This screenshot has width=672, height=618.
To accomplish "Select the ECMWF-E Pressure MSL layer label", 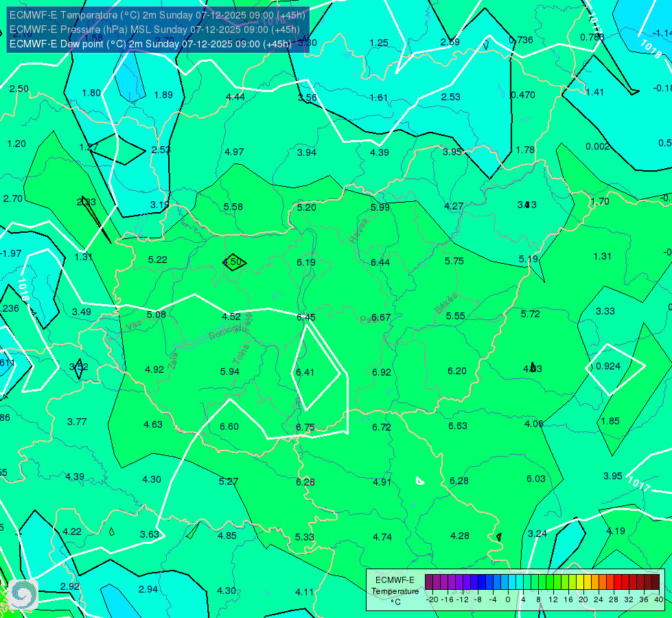I will [x=154, y=30].
